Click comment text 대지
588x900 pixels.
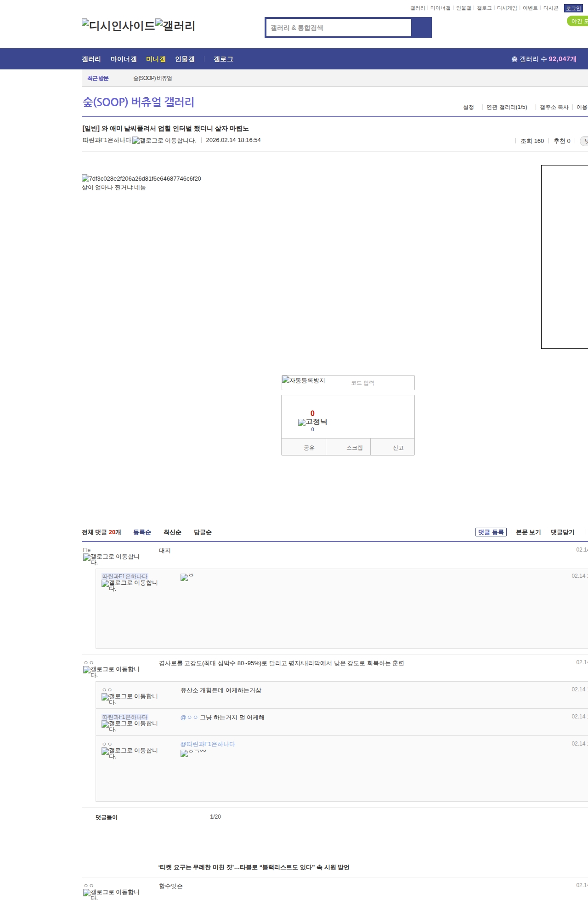pos(165,551)
